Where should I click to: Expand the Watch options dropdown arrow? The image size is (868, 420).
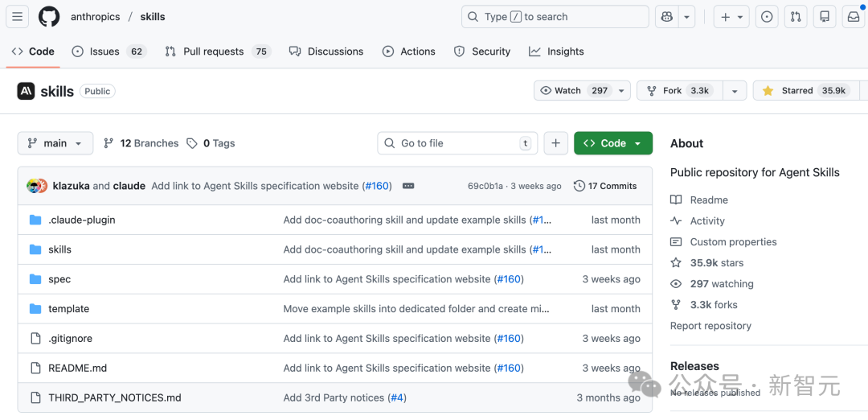pyautogui.click(x=621, y=90)
